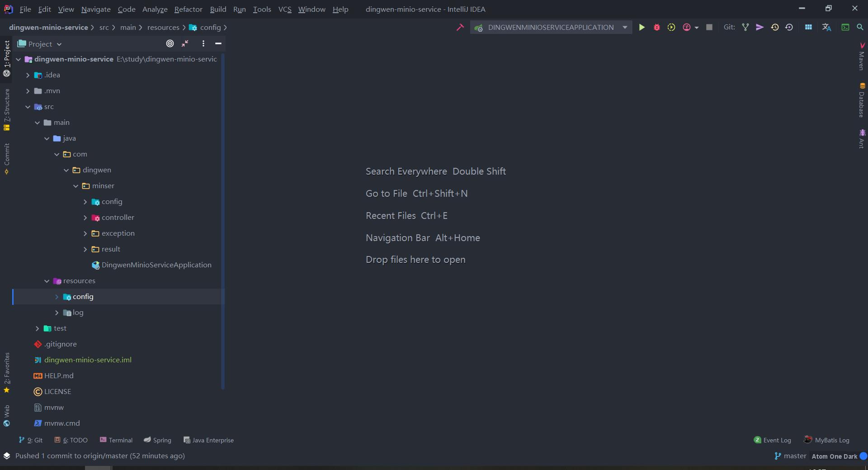Viewport: 868px width, 470px height.
Task: Expand the log folder under resources
Action: point(57,313)
